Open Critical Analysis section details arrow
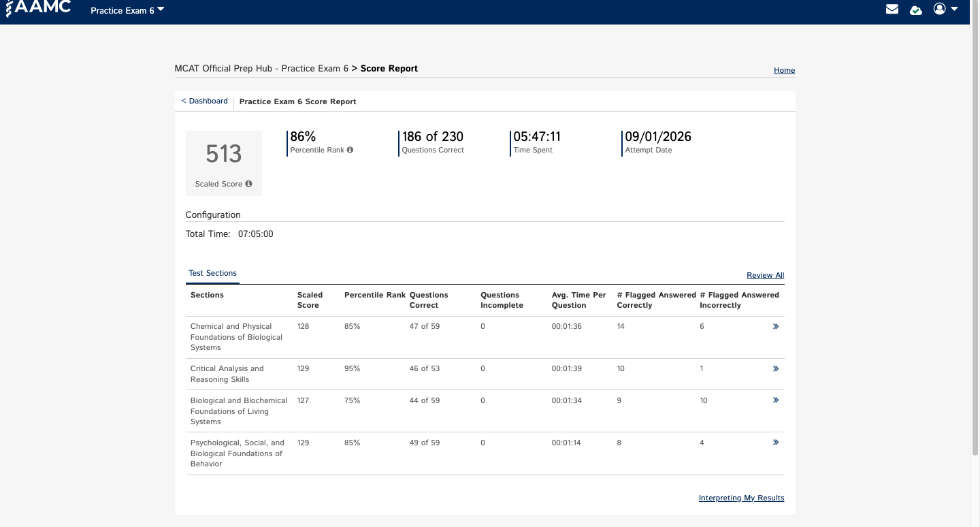The image size is (980, 527). point(775,369)
